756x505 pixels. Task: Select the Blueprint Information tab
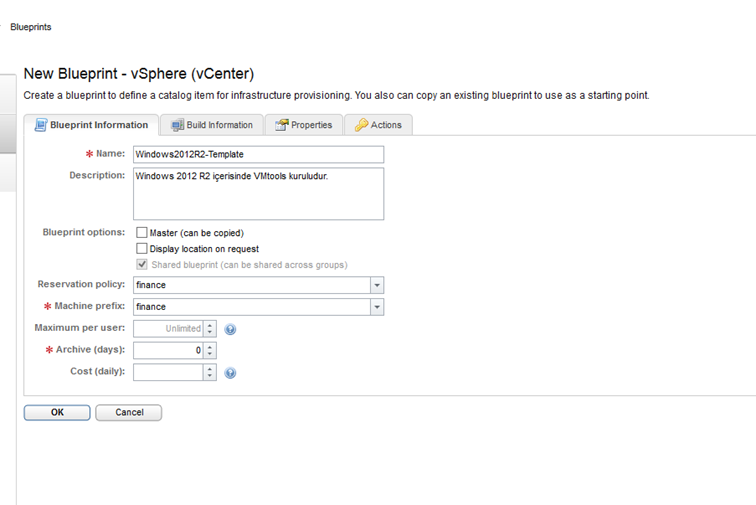coord(91,125)
